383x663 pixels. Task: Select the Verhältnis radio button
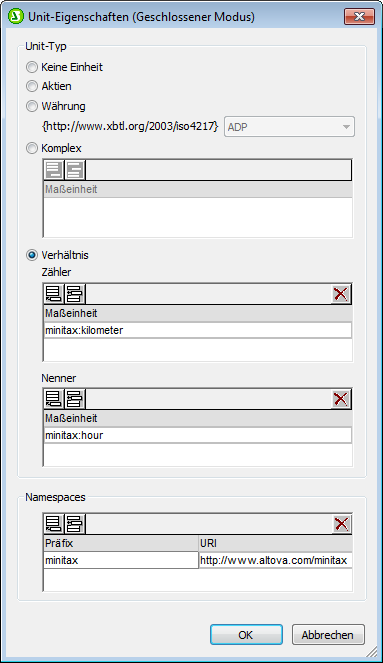click(x=32, y=255)
